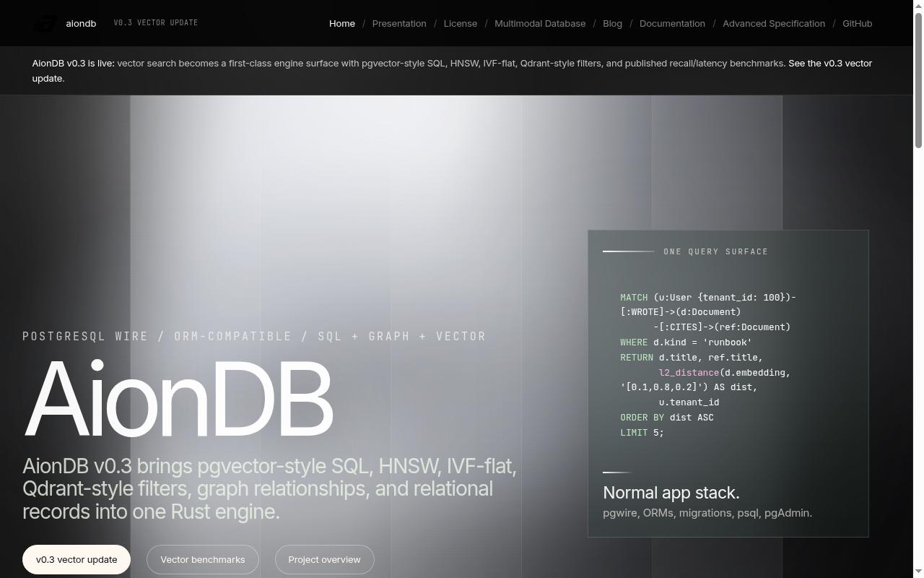Click the large AionDB hero heading

coord(178,398)
